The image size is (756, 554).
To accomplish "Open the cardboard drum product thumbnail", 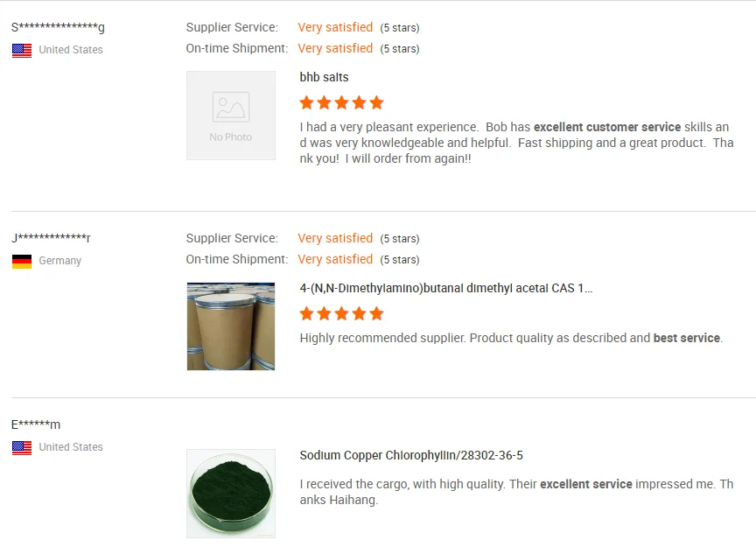I will [231, 326].
